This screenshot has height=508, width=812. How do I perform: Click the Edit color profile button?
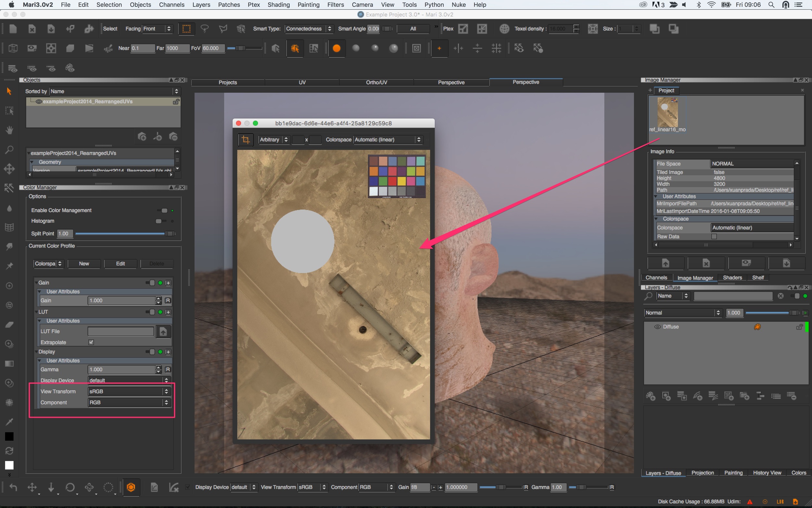121,264
